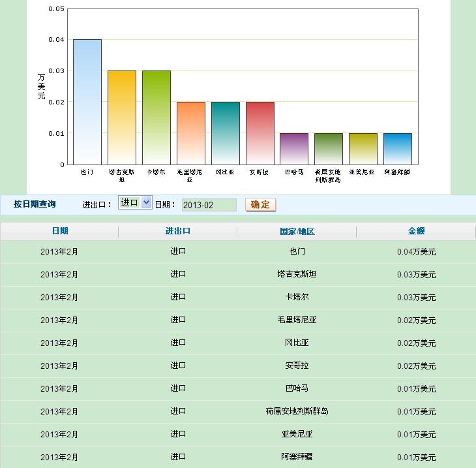Click the 金额 column header
This screenshot has width=476, height=468.
coord(416,231)
